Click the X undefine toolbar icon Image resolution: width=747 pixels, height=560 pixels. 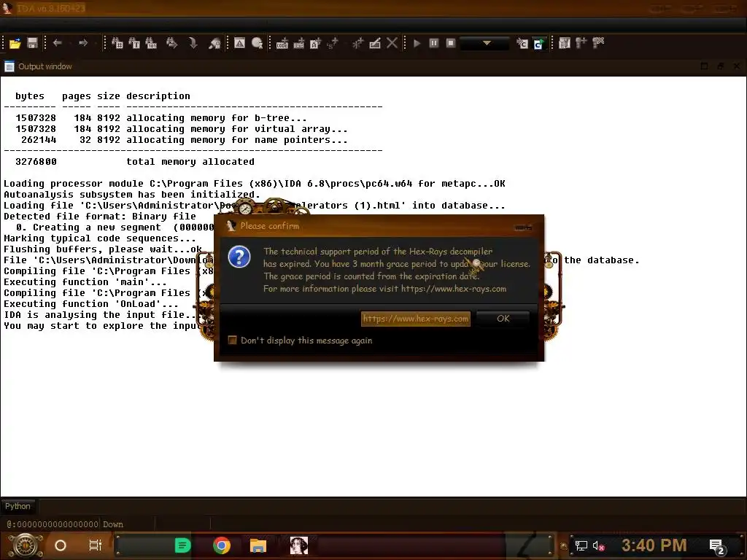tap(392, 43)
